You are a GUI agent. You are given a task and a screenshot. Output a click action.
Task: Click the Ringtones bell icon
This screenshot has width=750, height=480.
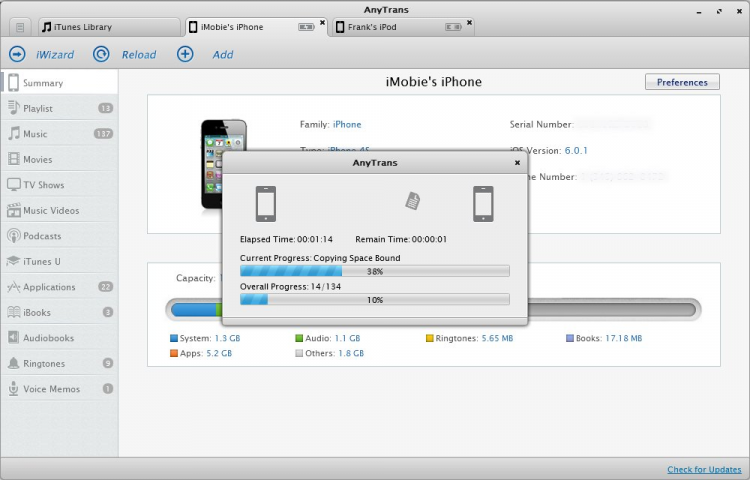pos(13,363)
